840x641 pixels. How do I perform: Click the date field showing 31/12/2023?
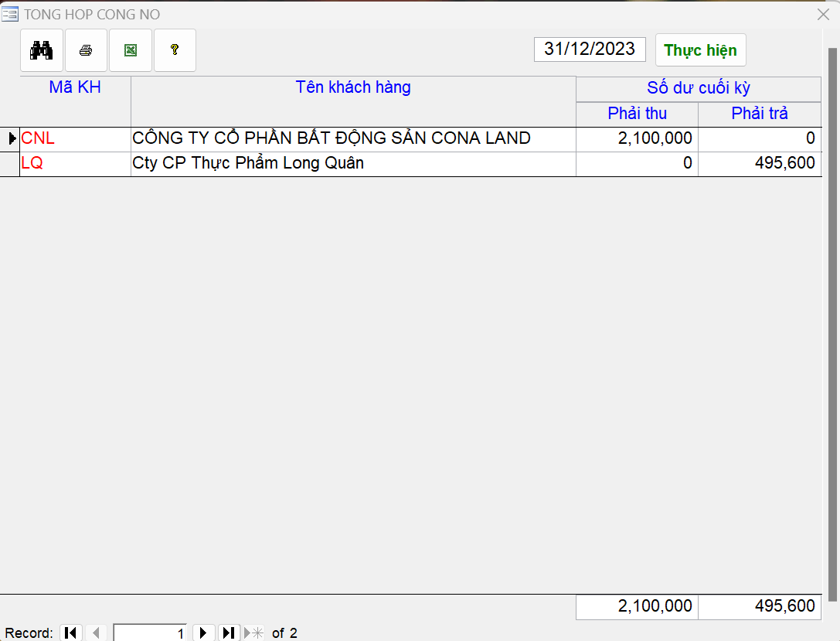click(589, 49)
